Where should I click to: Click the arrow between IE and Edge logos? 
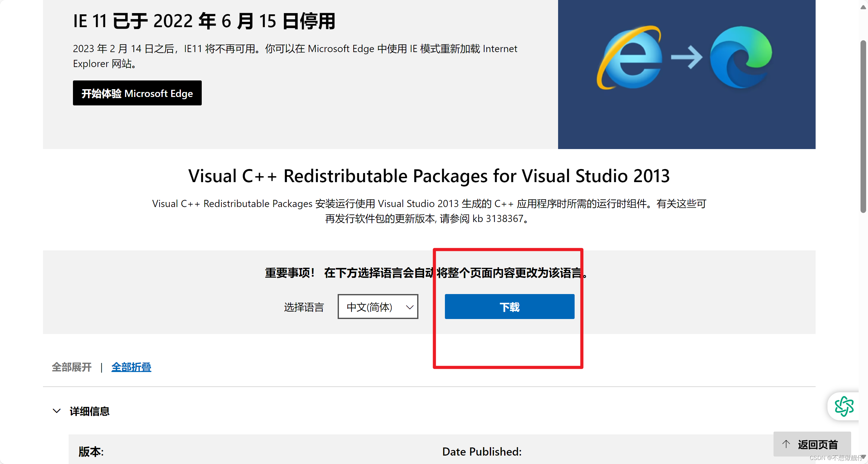686,57
